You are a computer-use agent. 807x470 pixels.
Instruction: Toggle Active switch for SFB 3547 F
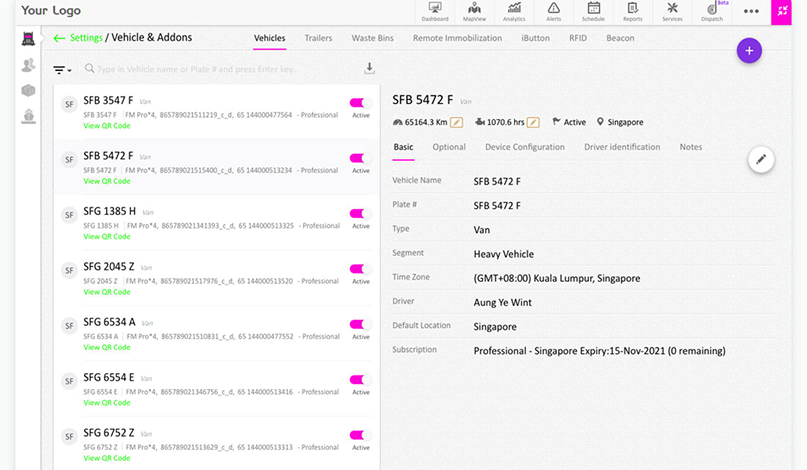pos(360,102)
